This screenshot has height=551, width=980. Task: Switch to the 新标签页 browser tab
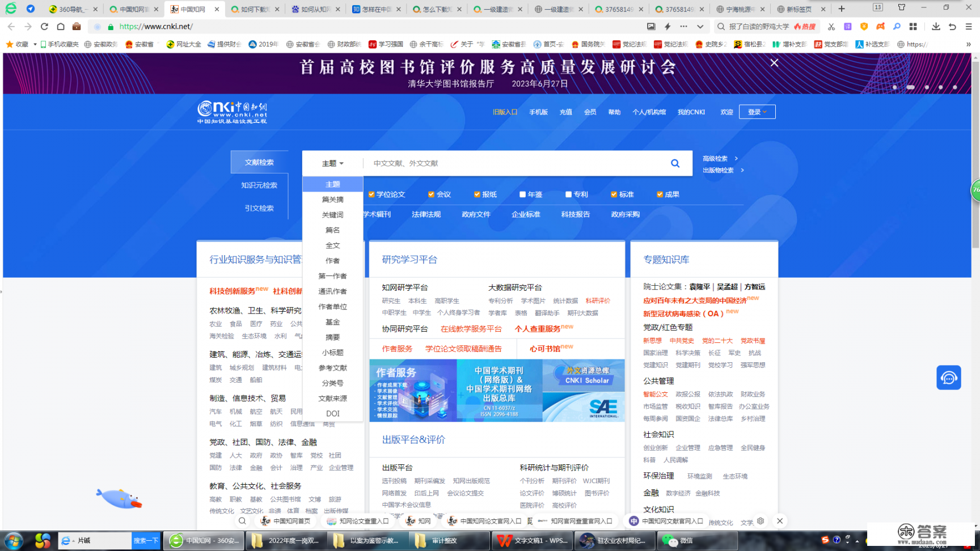[x=800, y=9]
